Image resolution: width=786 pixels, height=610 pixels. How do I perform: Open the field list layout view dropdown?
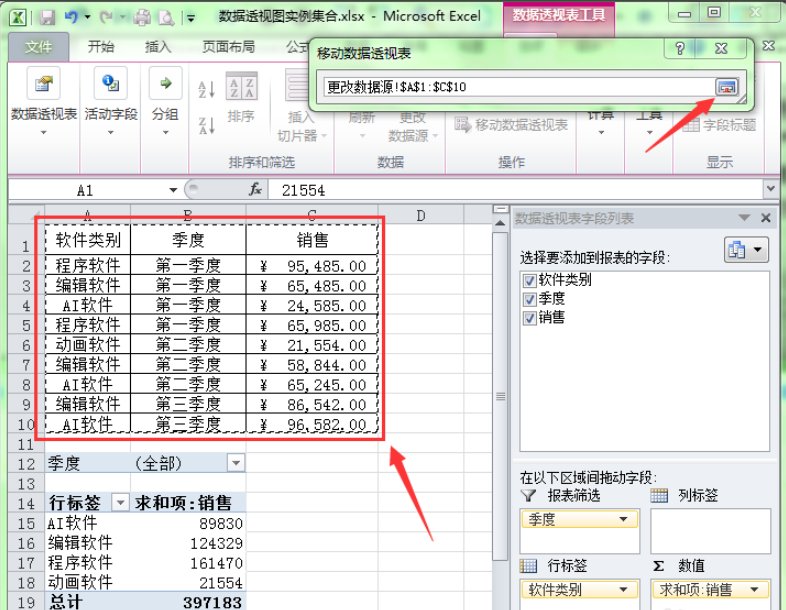(746, 249)
